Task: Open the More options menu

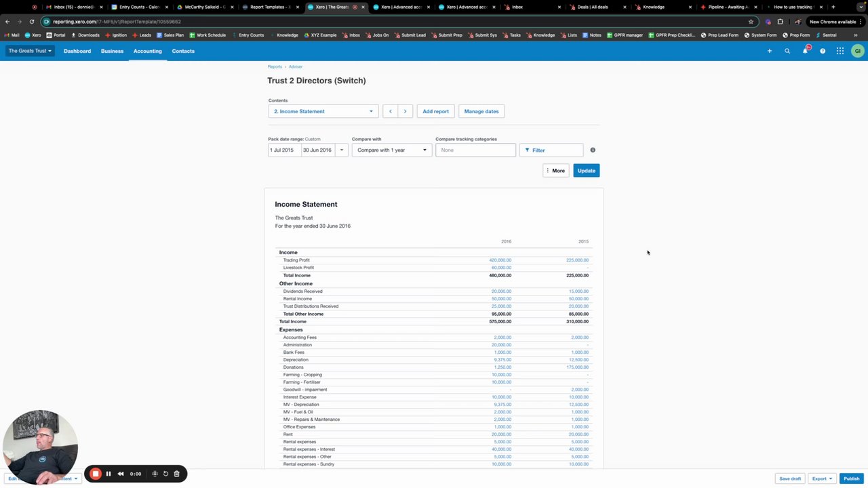Action: click(x=556, y=171)
